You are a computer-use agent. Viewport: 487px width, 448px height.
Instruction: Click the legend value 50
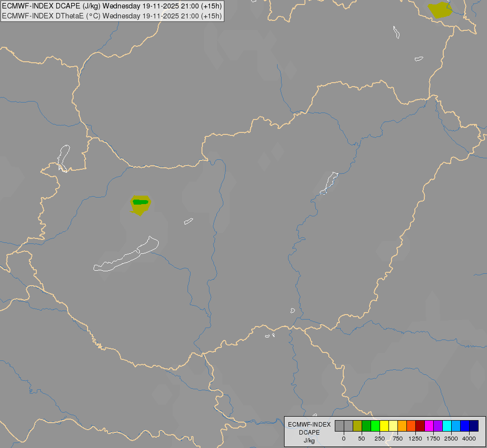pos(362,439)
